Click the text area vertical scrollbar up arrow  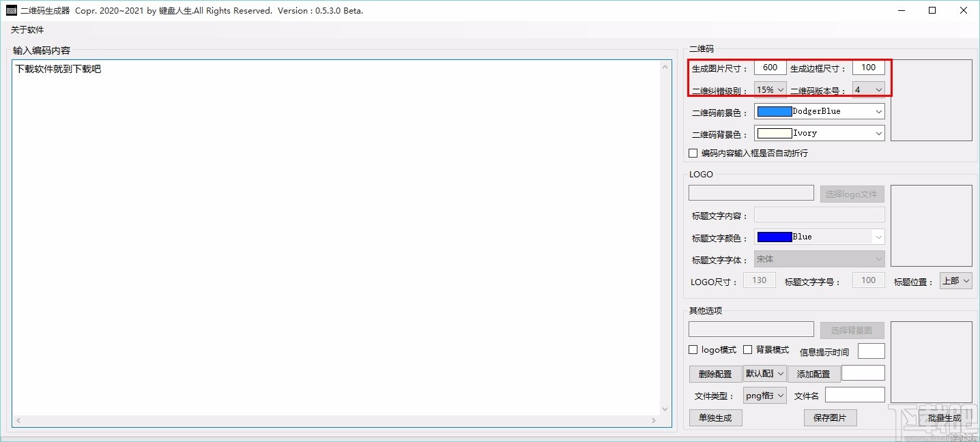click(666, 66)
